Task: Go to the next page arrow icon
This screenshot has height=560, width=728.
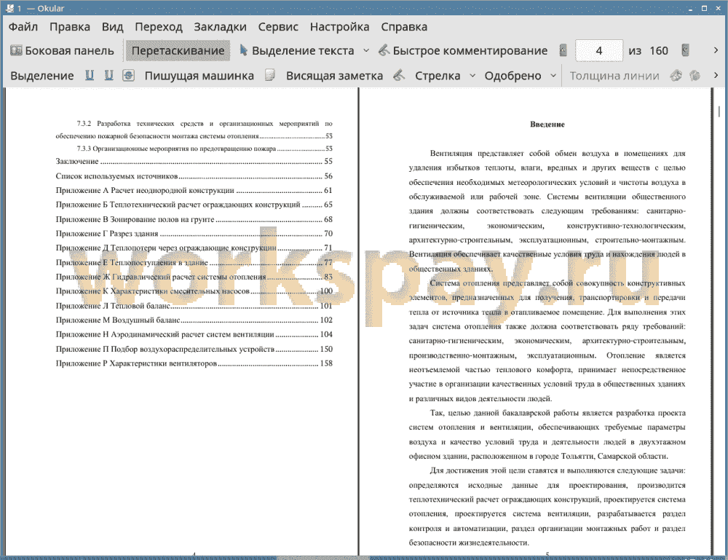Action: (x=685, y=51)
